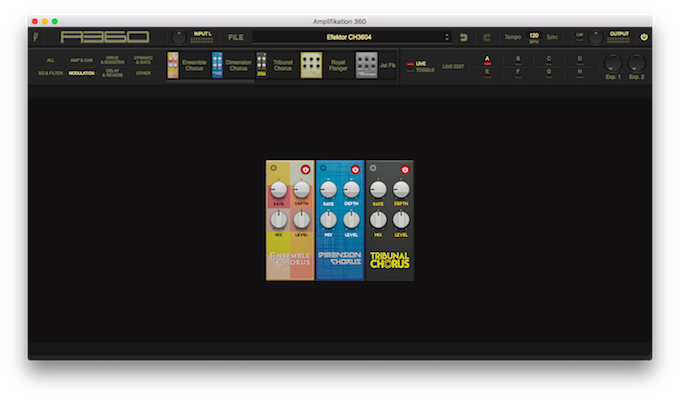Click Ensemble Chorus RATE knob

(x=279, y=190)
